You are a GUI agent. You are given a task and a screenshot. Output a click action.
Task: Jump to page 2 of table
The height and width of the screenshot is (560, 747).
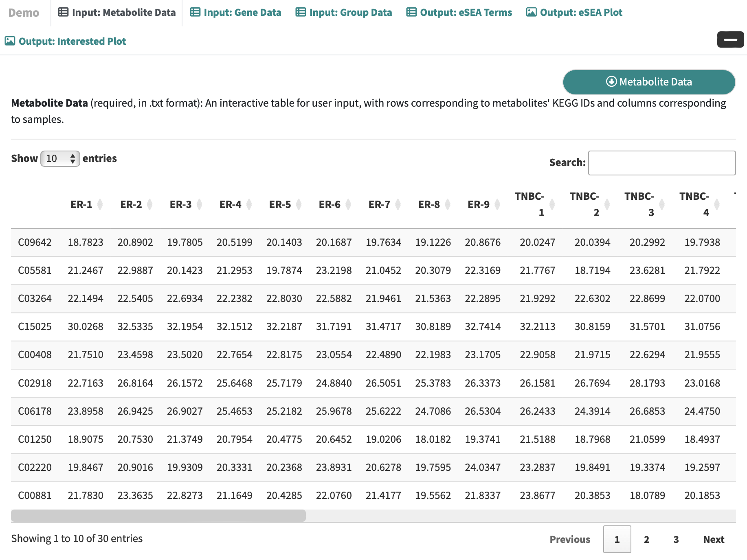[x=646, y=539]
